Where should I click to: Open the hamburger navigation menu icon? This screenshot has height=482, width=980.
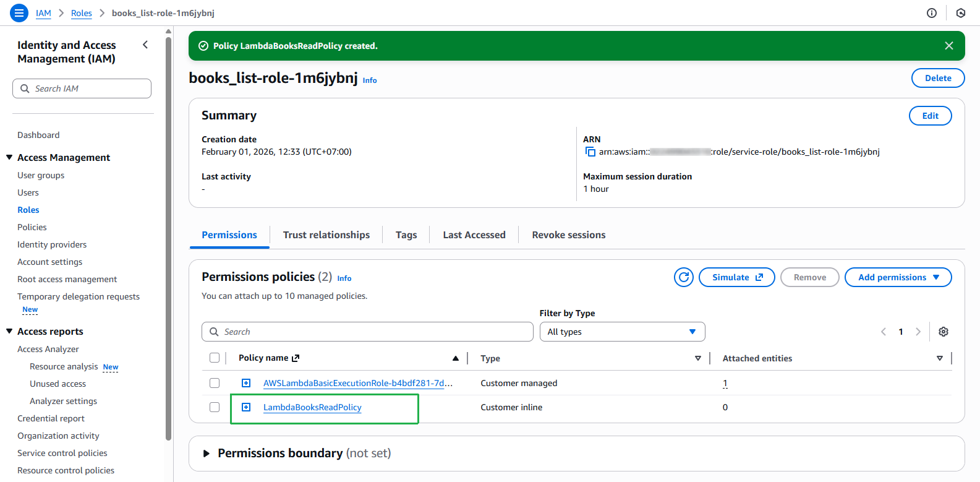pyautogui.click(x=19, y=12)
